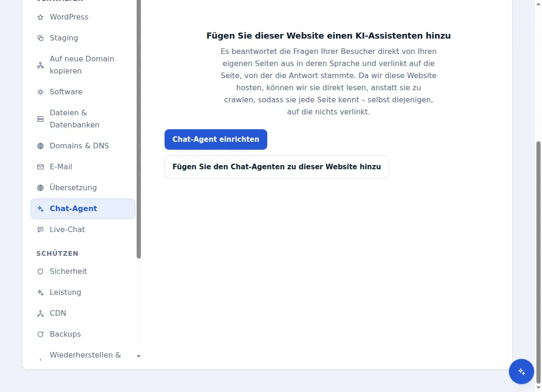Click the speech bubble icon beside Live-Chat
542x392 pixels.
tap(40, 230)
